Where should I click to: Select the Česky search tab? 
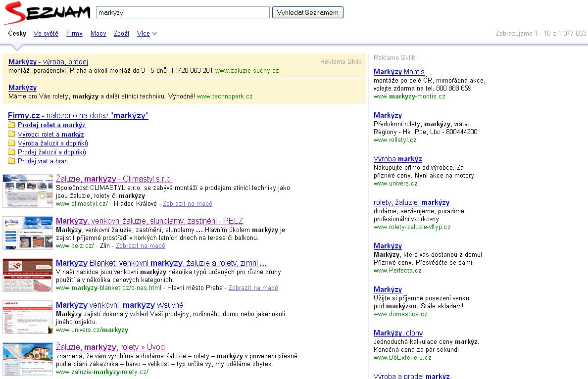coord(17,33)
